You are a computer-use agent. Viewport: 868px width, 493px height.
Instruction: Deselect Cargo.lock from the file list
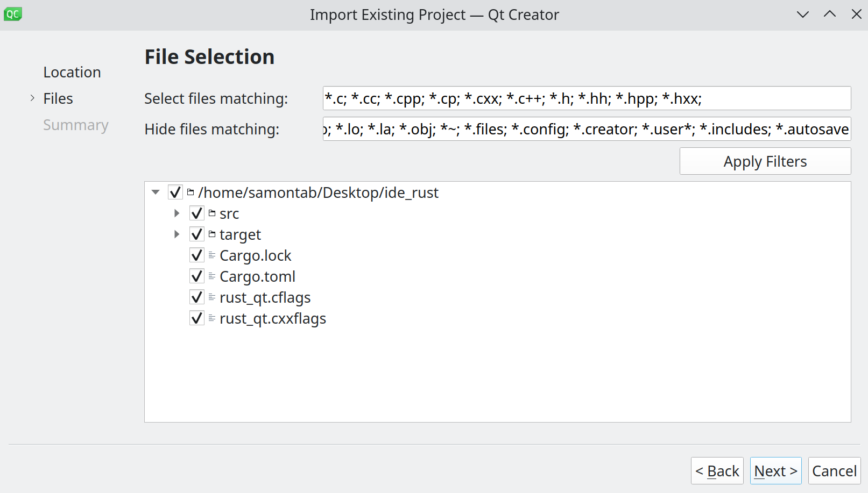(196, 255)
